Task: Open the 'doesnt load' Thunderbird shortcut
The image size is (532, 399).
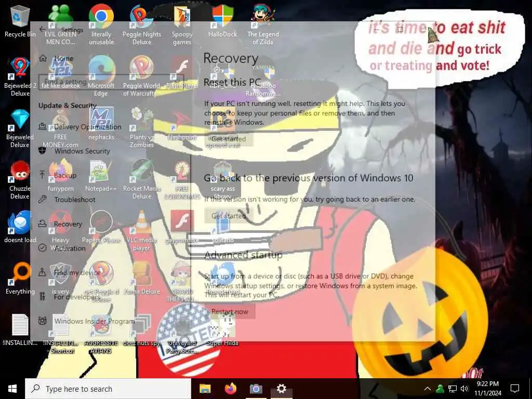Action: [x=20, y=227]
